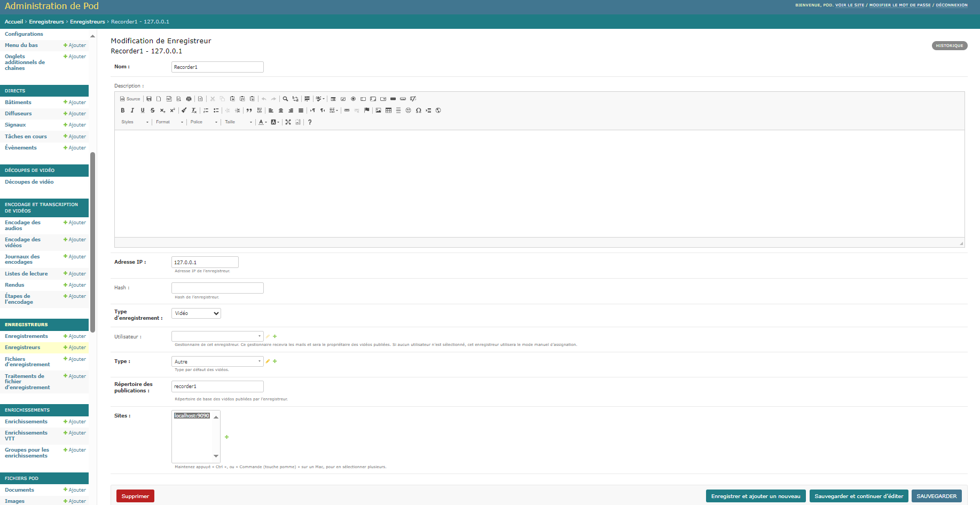Click the Find magnifier icon
The height and width of the screenshot is (505, 980).
click(x=285, y=99)
